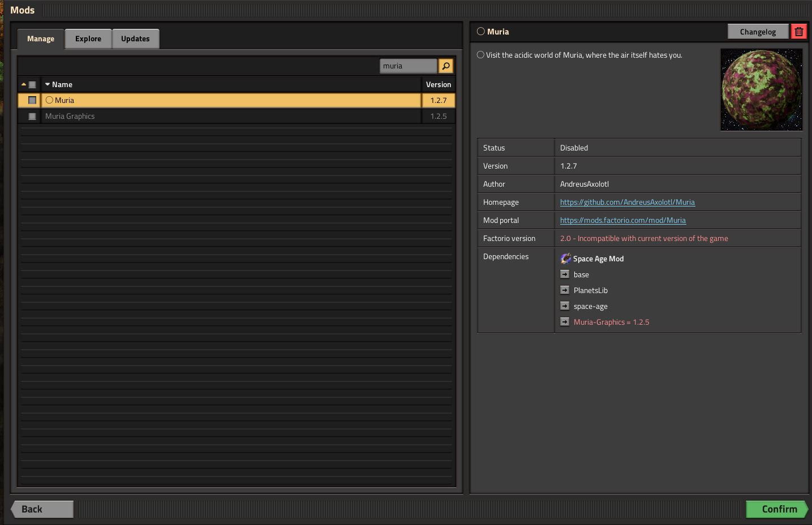Screen dimensions: 812x525
Task: Sort the list by Version column
Action: [439, 84]
